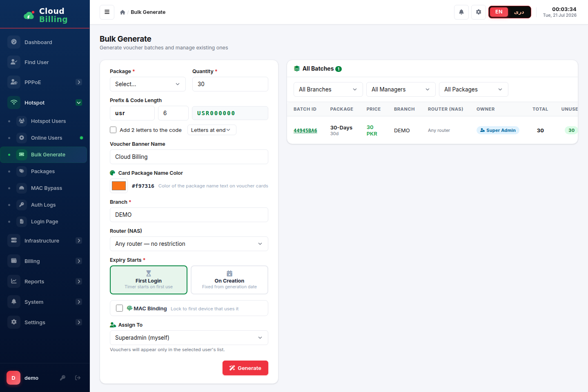Open the Package select dropdown
The width and height of the screenshot is (588, 392).
click(x=148, y=84)
